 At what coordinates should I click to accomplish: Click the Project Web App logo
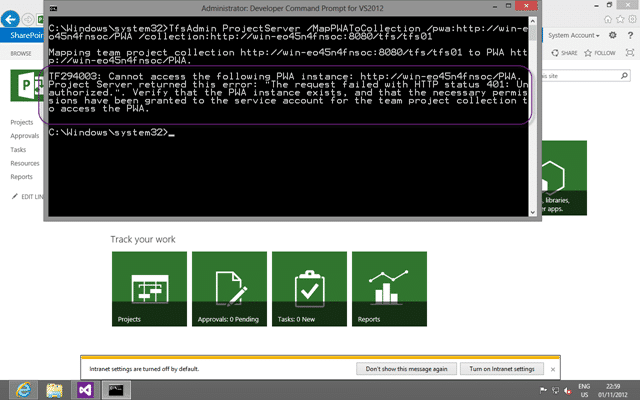tap(27, 85)
